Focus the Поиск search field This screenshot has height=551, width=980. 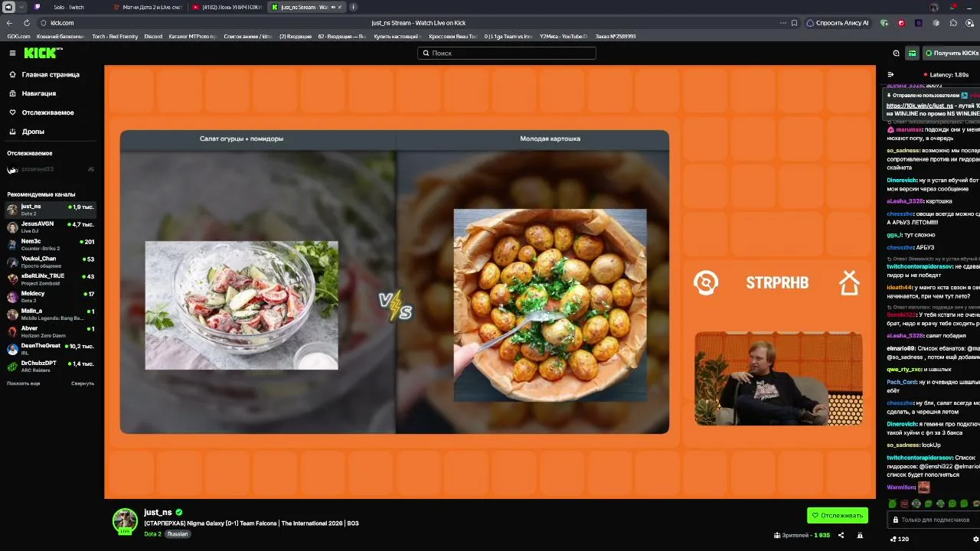click(x=506, y=54)
